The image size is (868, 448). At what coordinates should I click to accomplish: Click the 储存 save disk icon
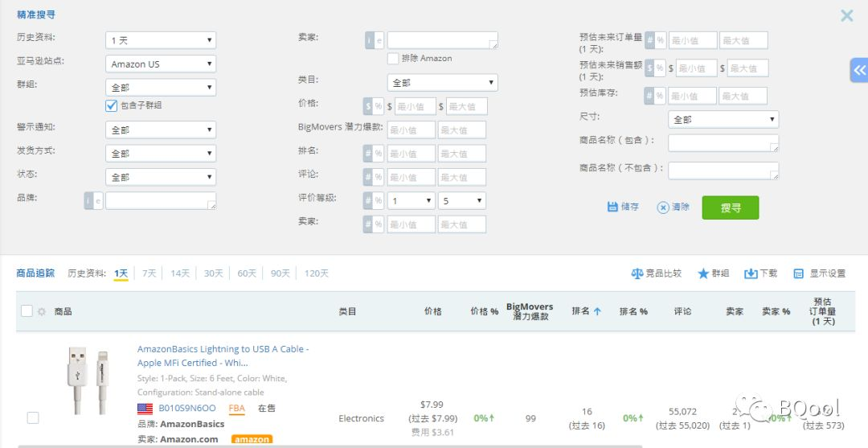pyautogui.click(x=612, y=207)
